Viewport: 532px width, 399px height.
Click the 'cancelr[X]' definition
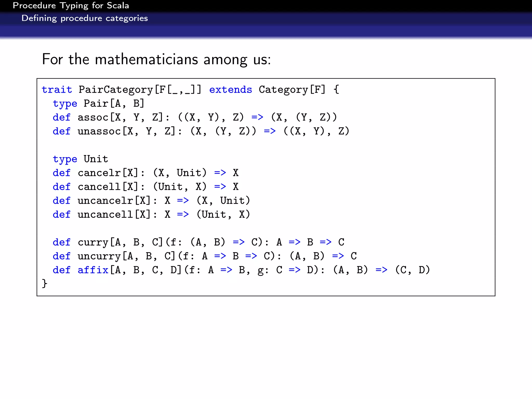(x=108, y=173)
